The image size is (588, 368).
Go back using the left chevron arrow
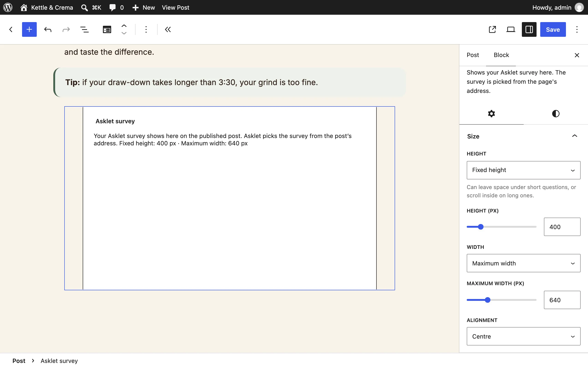(x=11, y=29)
